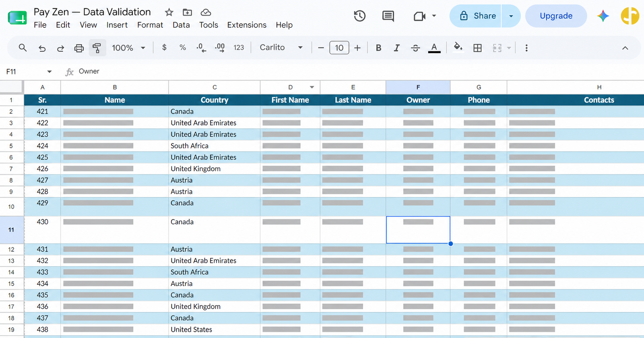Expand the Share options dropdown arrow
The image size is (644, 338).
(x=511, y=16)
